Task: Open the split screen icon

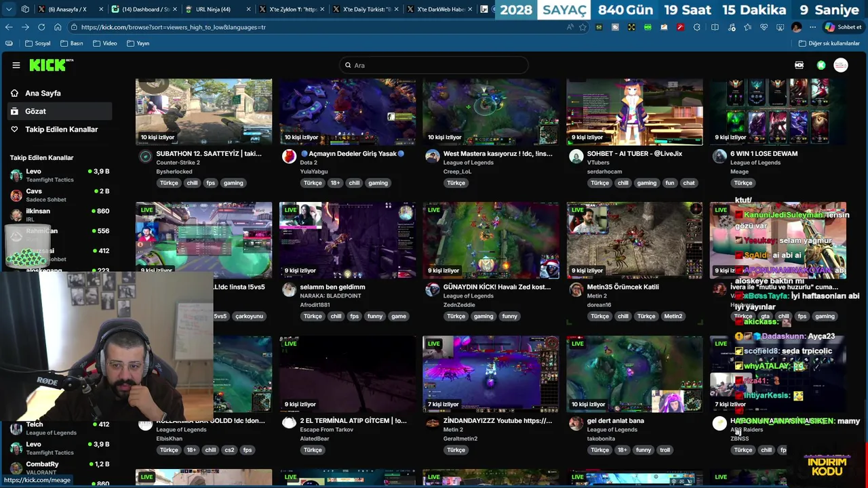Action: click(x=715, y=27)
